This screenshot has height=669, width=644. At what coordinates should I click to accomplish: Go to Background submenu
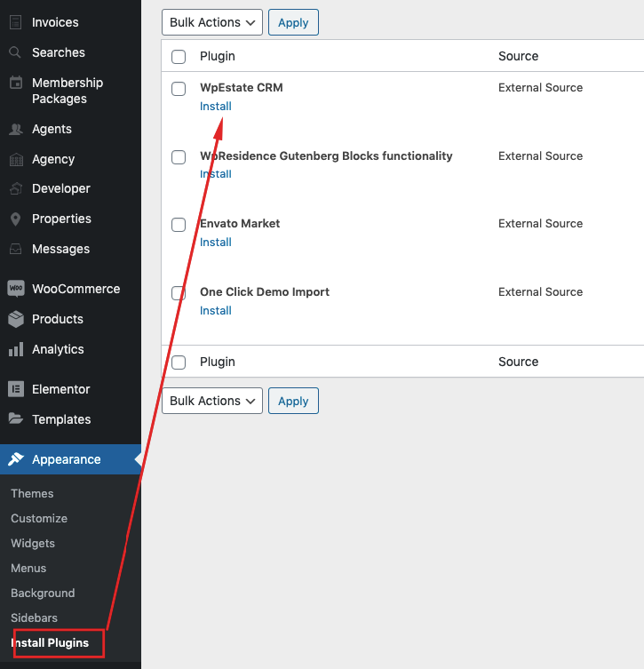pos(43,593)
